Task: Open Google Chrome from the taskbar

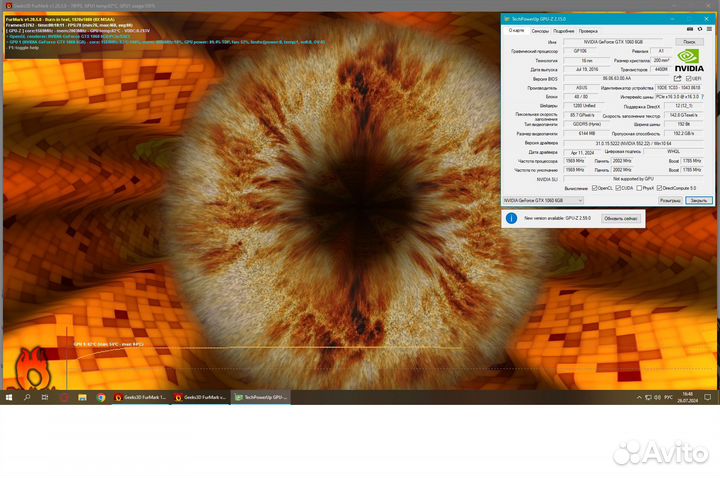Action: click(x=101, y=397)
